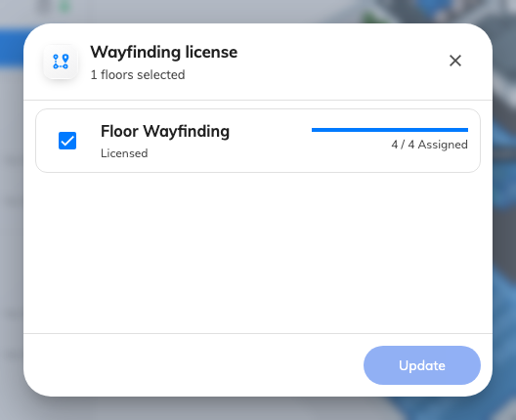Screen dimensions: 516x420
Task: Click the blurred blue bar behind dialog
Action: (11, 46)
